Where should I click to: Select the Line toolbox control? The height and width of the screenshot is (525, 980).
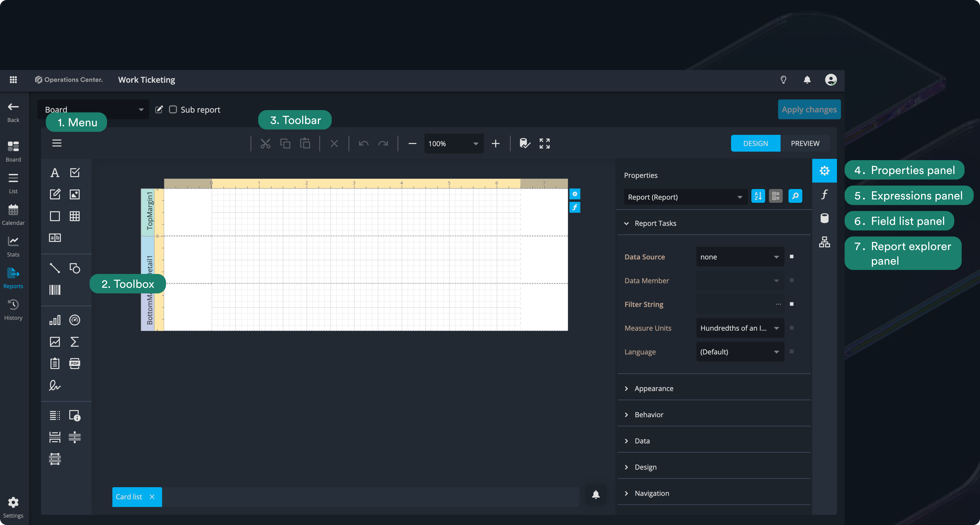[x=55, y=268]
